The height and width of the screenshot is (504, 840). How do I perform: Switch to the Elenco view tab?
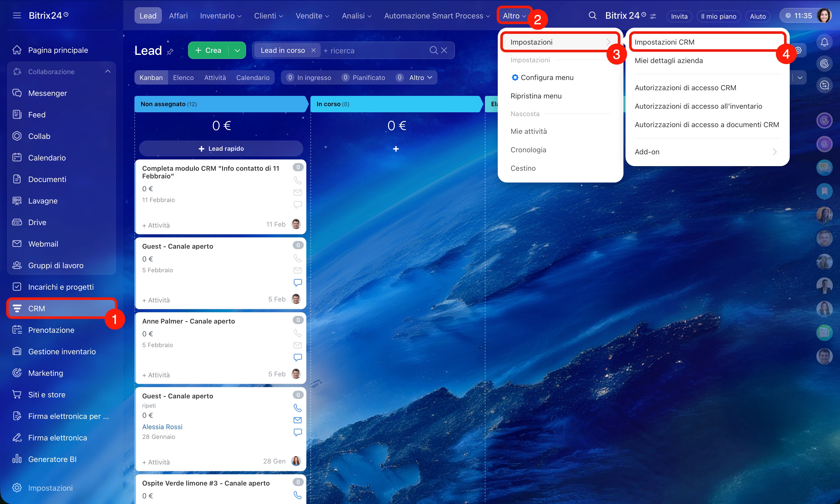(183, 77)
